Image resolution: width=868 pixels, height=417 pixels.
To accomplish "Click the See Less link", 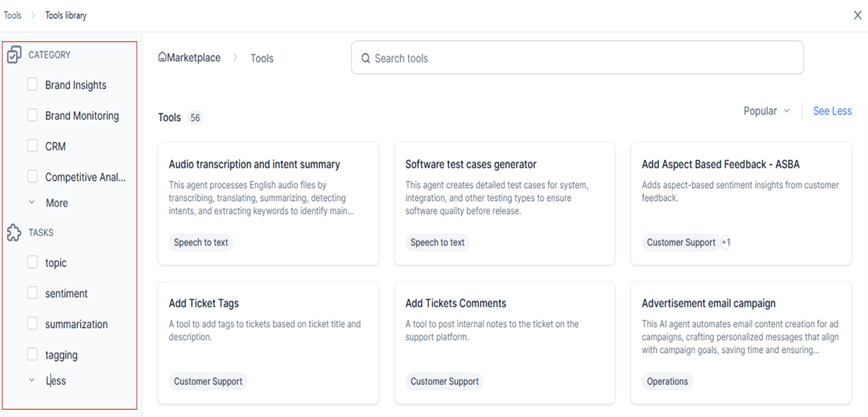I will [832, 111].
